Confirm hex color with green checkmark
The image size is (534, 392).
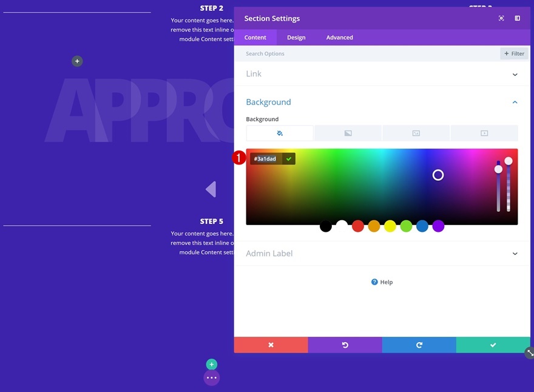(x=289, y=159)
